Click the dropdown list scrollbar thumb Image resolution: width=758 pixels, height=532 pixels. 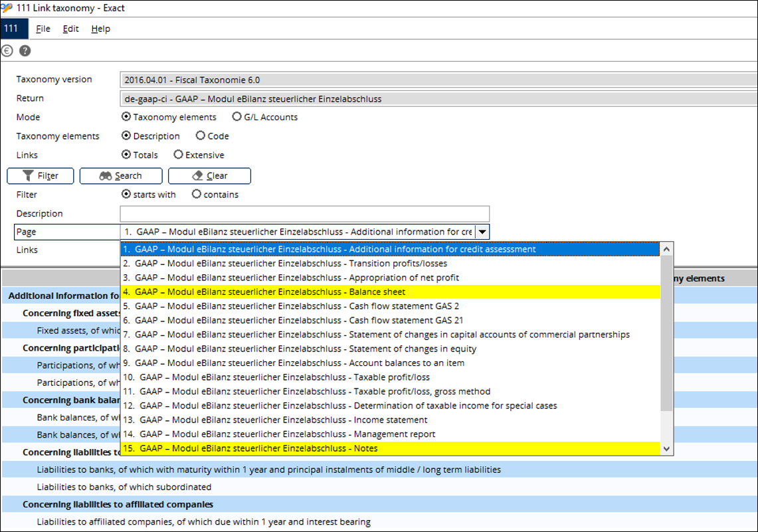click(666, 333)
